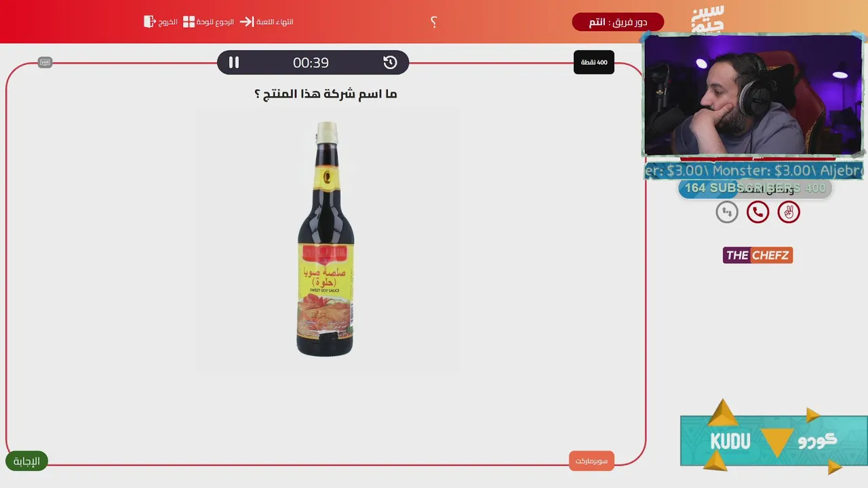Screen dimensions: 868x488
Task: Click the دور فريق team turn pill
Action: pyautogui.click(x=618, y=22)
